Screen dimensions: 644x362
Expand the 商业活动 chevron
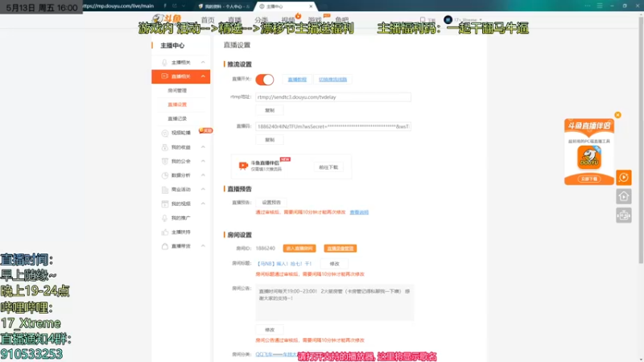pyautogui.click(x=203, y=189)
